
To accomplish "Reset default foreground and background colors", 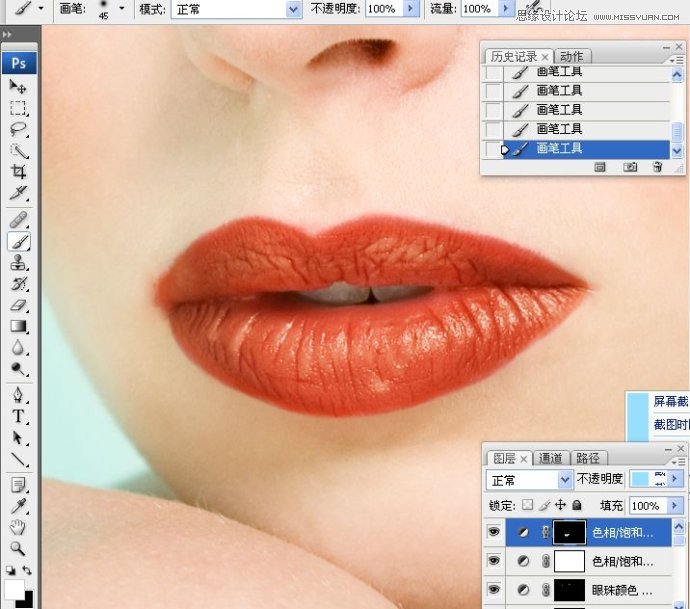I will (10, 571).
